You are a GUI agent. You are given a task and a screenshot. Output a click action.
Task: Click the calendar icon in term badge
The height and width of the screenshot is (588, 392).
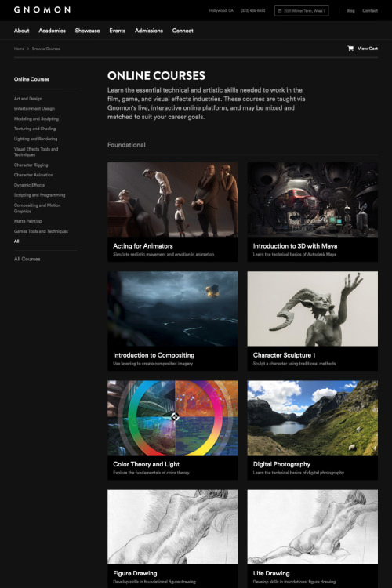[279, 11]
